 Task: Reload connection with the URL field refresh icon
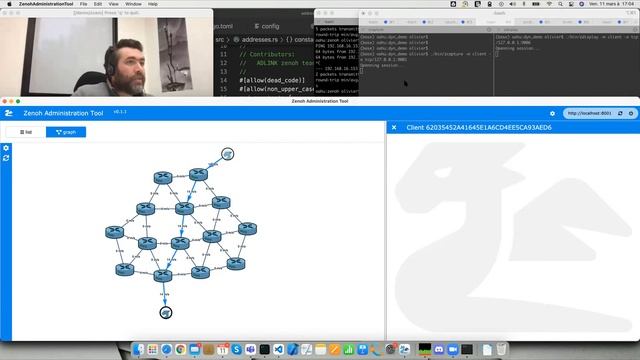[x=620, y=113]
